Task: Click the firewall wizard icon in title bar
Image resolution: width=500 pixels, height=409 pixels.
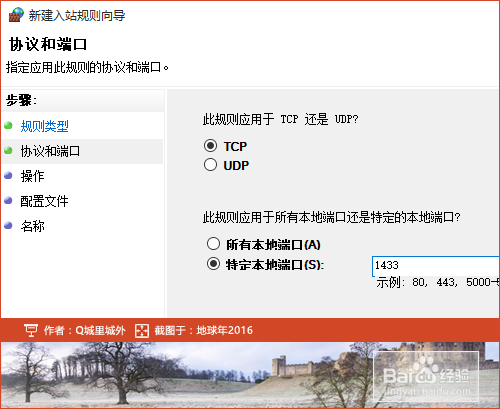Action: 16,15
